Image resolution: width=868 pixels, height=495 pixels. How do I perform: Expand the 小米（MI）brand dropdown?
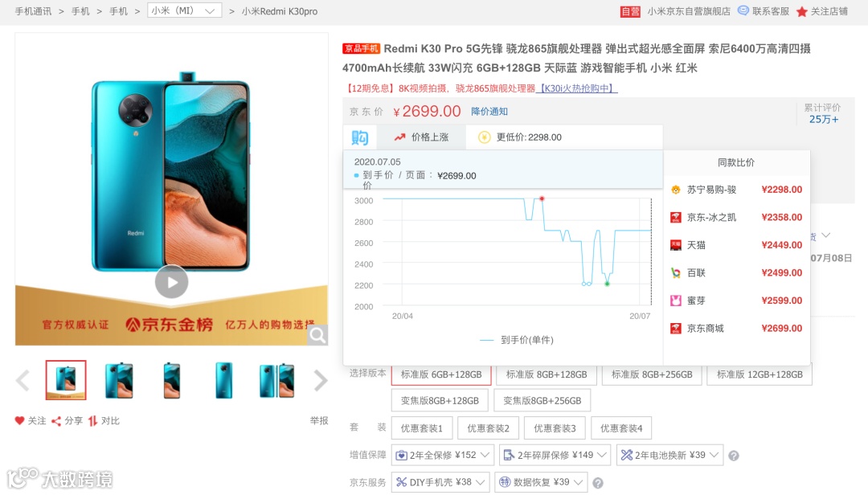(x=184, y=10)
